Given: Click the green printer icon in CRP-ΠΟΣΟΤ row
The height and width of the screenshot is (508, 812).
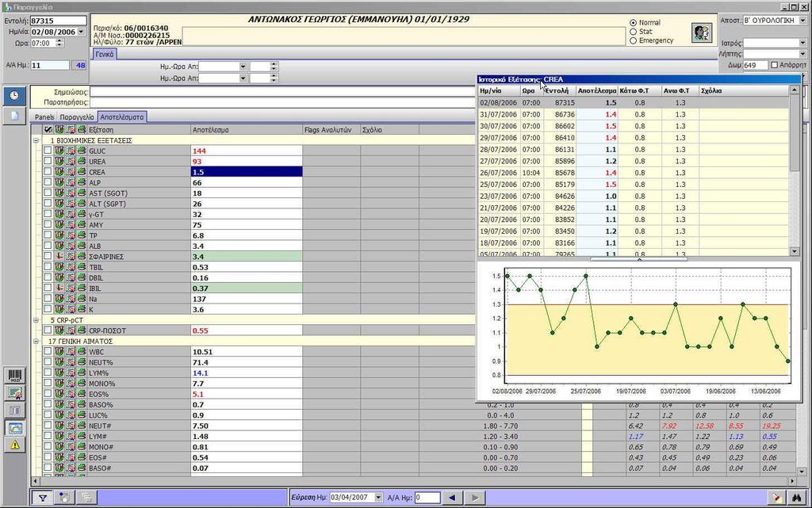Looking at the screenshot, I should coord(82,330).
